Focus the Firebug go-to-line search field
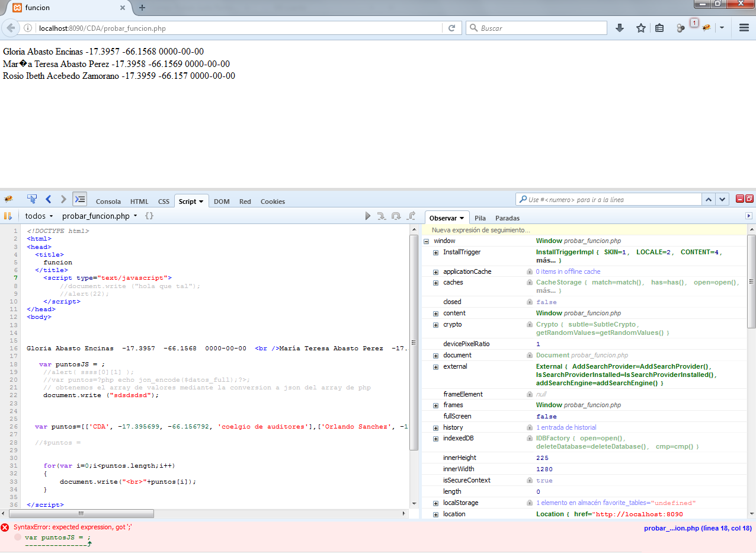756x553 pixels. [x=609, y=200]
